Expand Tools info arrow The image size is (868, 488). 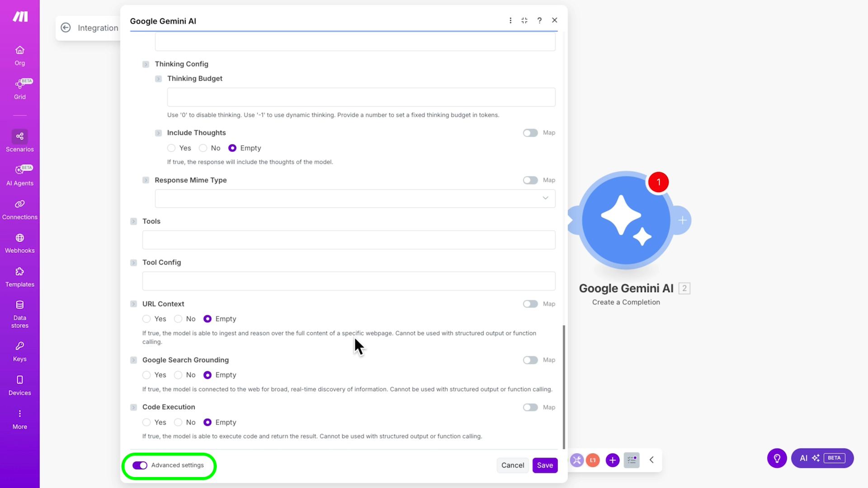point(133,221)
